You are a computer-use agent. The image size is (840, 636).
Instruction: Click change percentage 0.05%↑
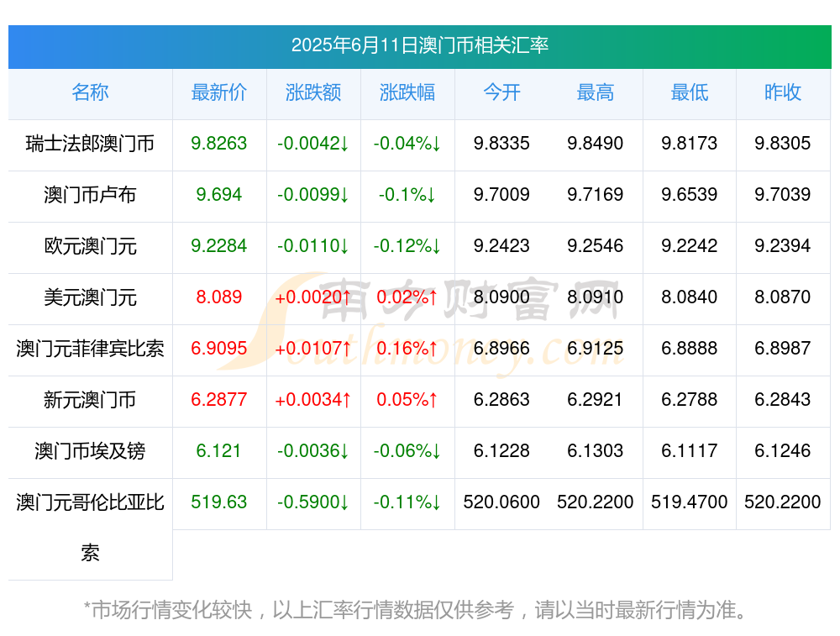click(x=407, y=400)
